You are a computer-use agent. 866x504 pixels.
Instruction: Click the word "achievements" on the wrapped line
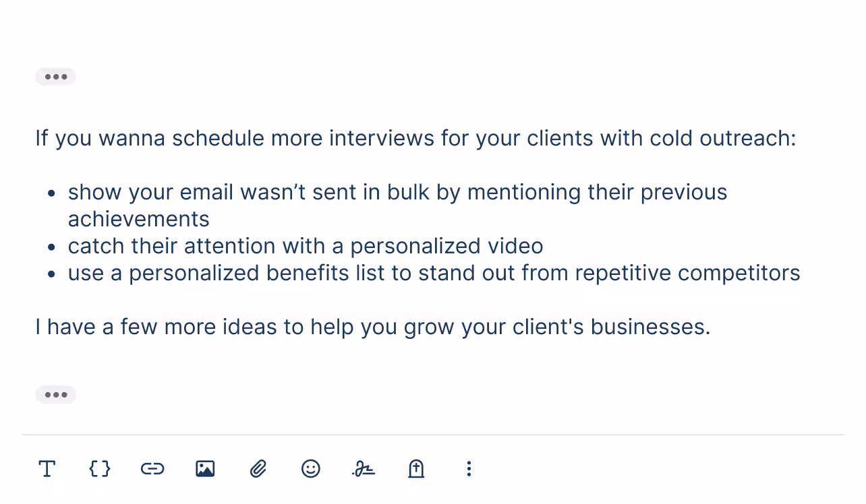tap(138, 219)
